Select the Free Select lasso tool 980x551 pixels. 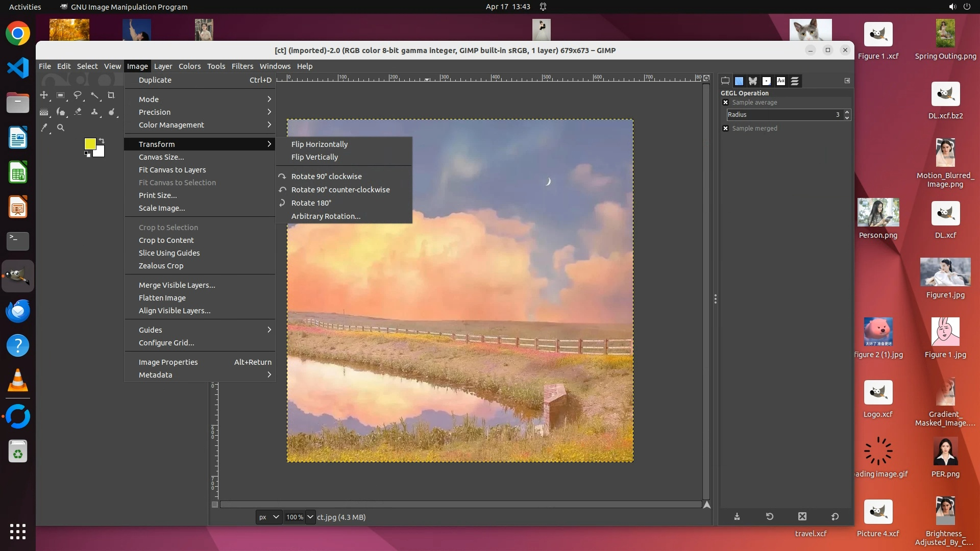pos(78,95)
